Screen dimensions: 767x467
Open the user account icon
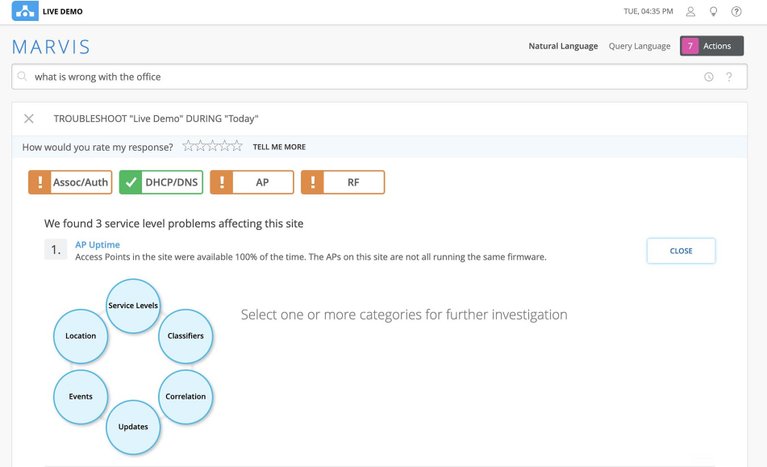(690, 12)
